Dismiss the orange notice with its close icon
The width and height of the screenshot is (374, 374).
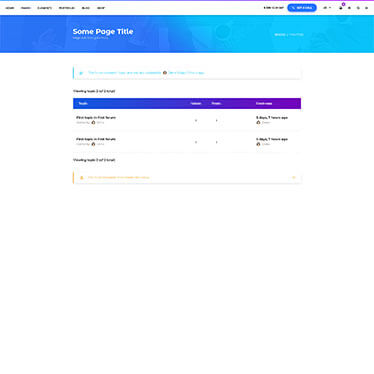[x=294, y=177]
